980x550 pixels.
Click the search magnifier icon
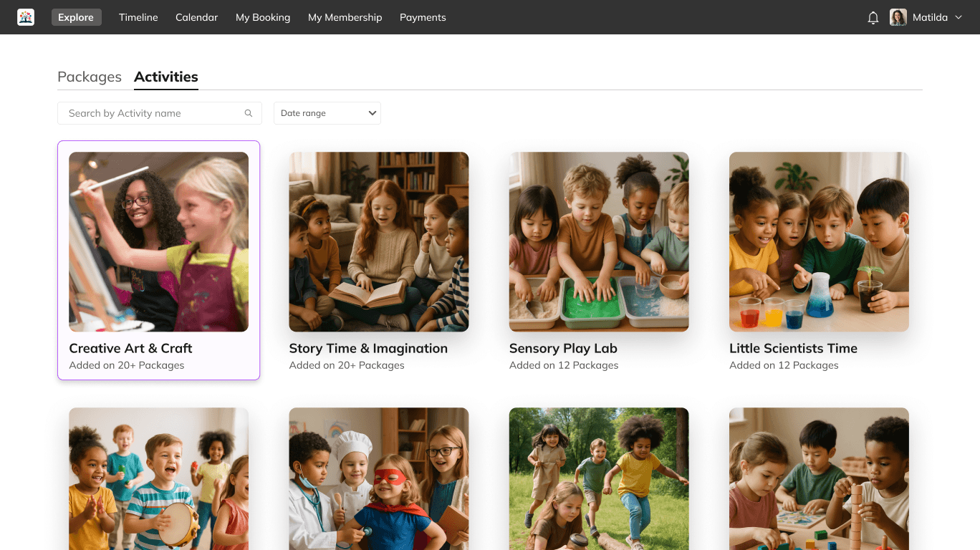pos(249,113)
